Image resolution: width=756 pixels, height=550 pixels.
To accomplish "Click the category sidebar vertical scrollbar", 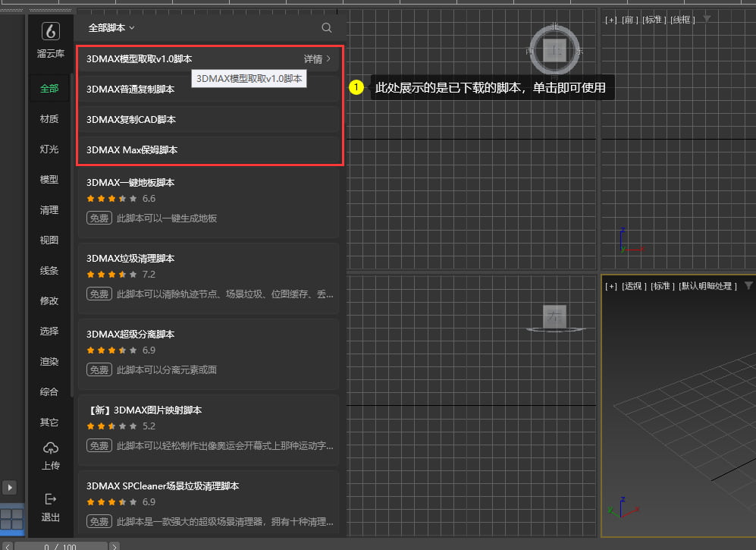I will 72,234.
